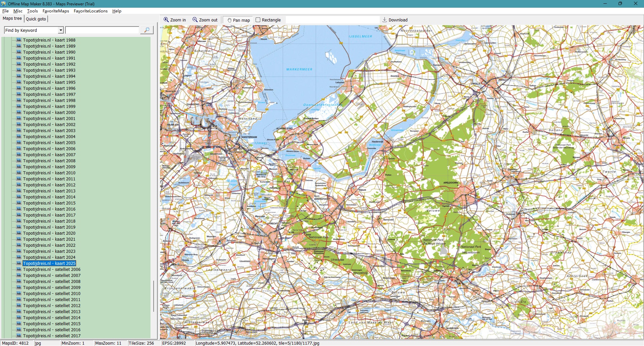Click the Zoom out magnifier icon
This screenshot has width=644, height=346.
click(x=195, y=20)
